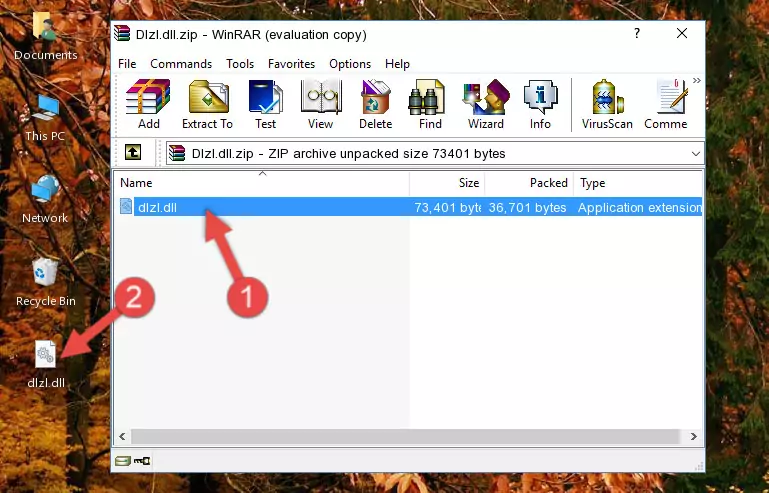Screen dimensions: 769x493
Task: Click the View toolbar icon
Action: click(x=321, y=104)
